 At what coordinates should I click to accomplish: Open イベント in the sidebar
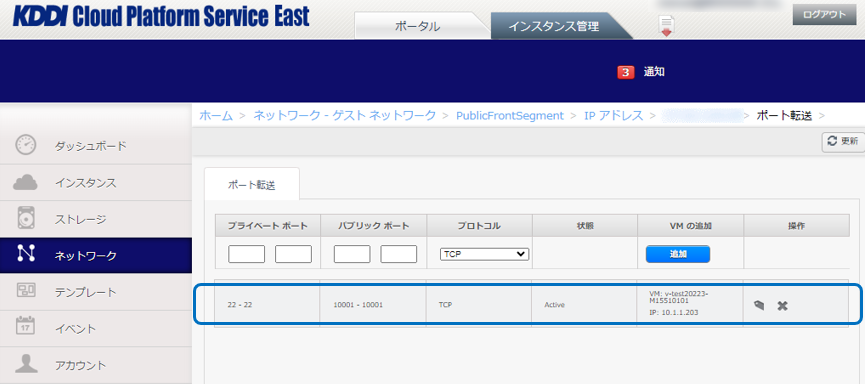(x=75, y=329)
